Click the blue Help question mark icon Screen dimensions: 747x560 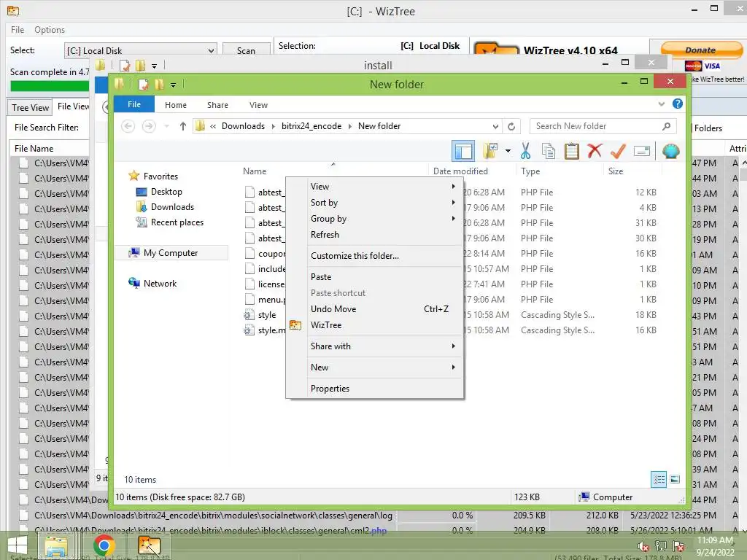tap(677, 104)
